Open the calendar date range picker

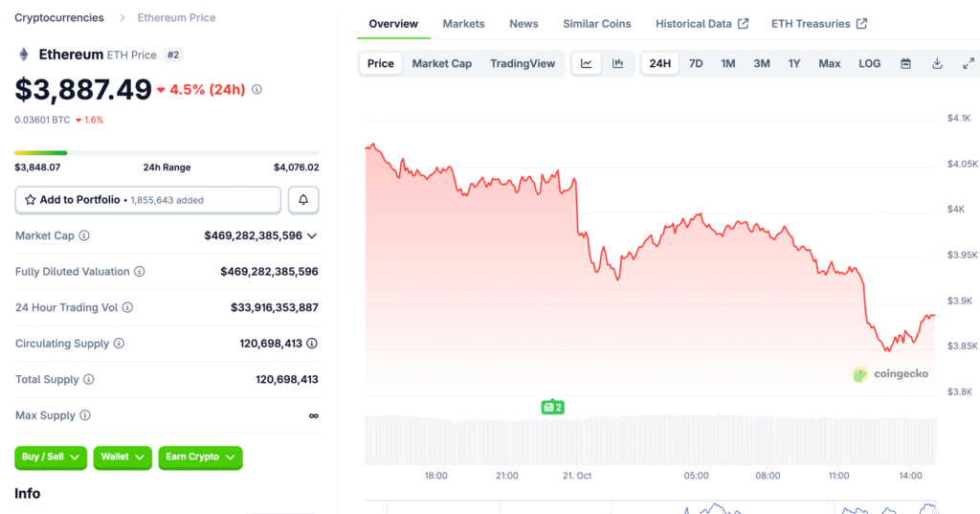click(x=905, y=64)
